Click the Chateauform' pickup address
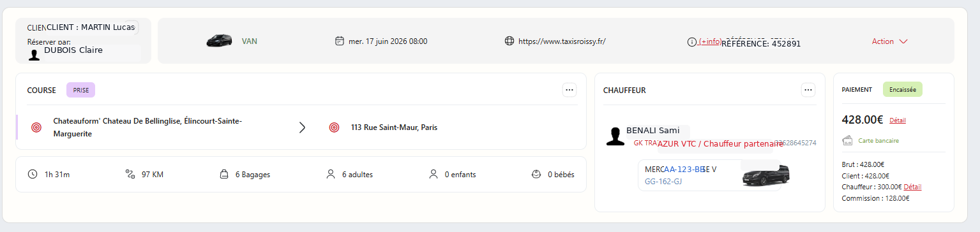 [x=147, y=127]
